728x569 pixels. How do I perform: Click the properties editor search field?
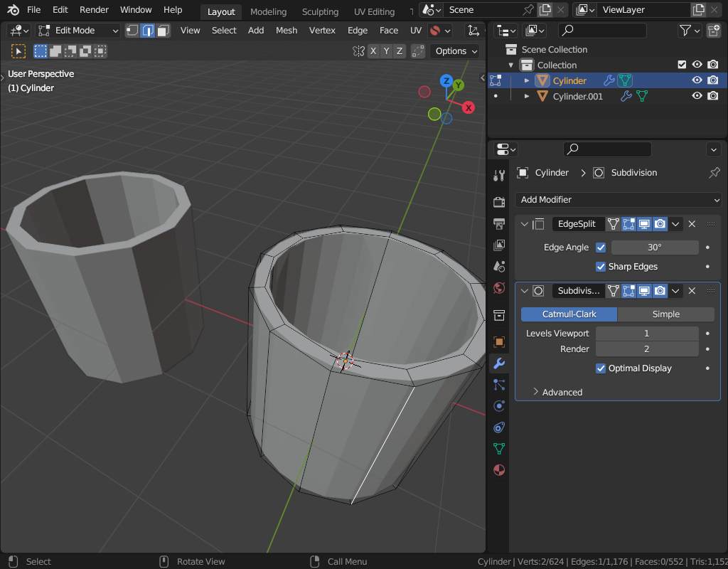[x=607, y=149]
